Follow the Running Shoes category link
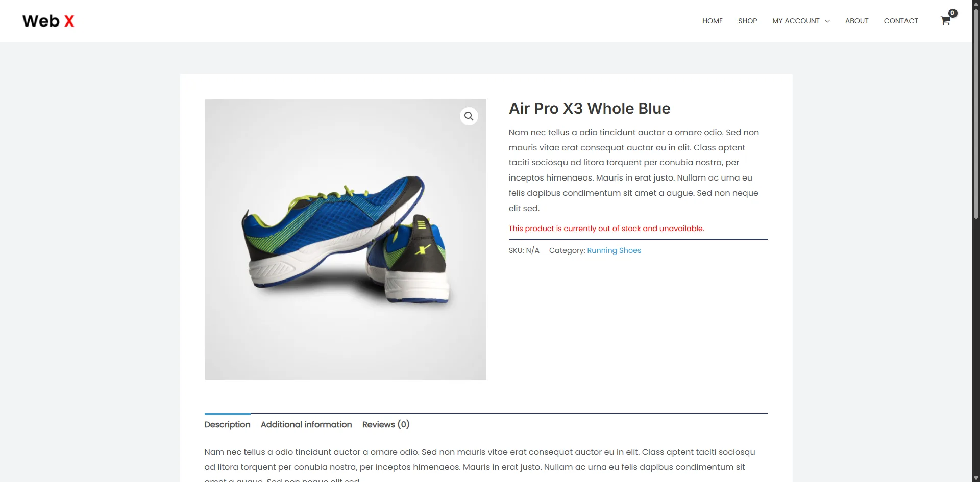The height and width of the screenshot is (482, 980). 614,250
